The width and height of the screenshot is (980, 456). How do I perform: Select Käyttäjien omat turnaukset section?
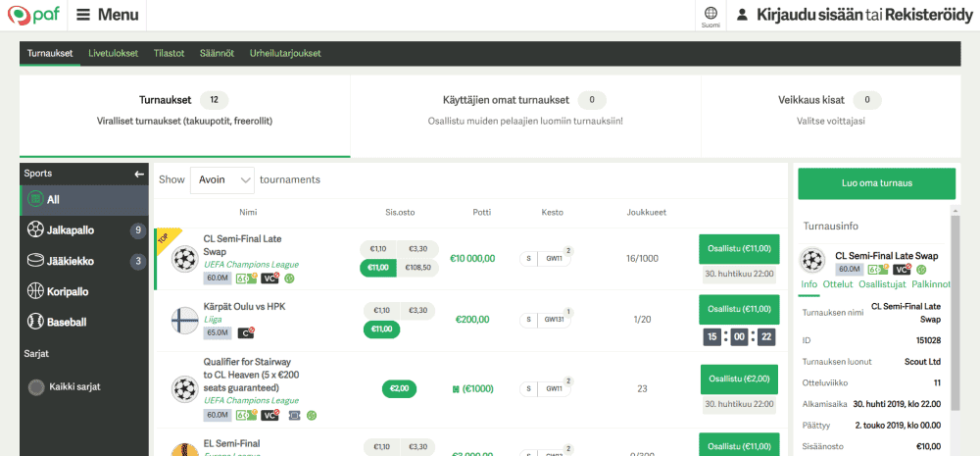pos(525,117)
